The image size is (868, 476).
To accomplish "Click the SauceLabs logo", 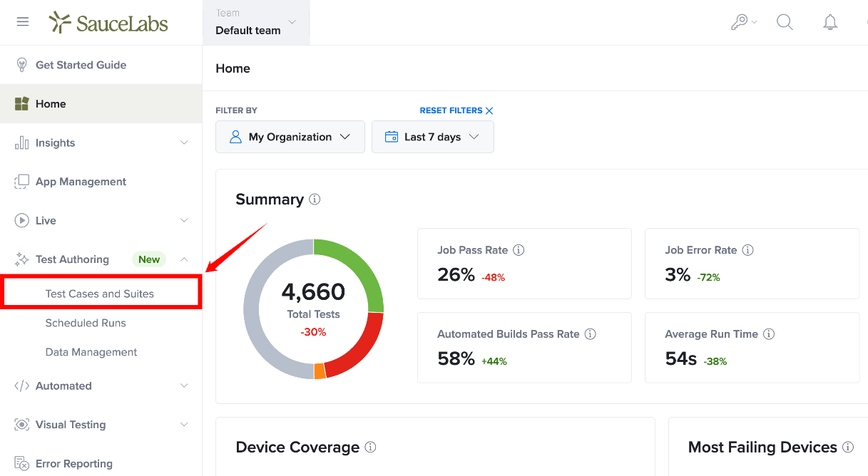I will coord(108,23).
